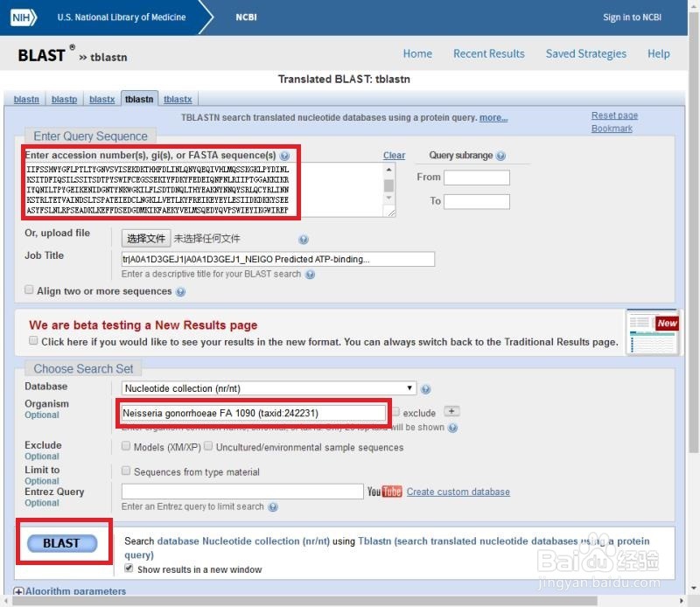The width and height of the screenshot is (700, 607).
Task: Click Clear link above sequence box
Action: pyautogui.click(x=395, y=156)
